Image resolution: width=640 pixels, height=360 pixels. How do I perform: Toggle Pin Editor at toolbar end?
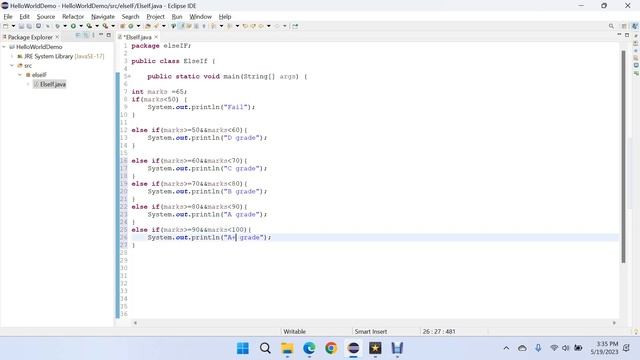click(295, 26)
